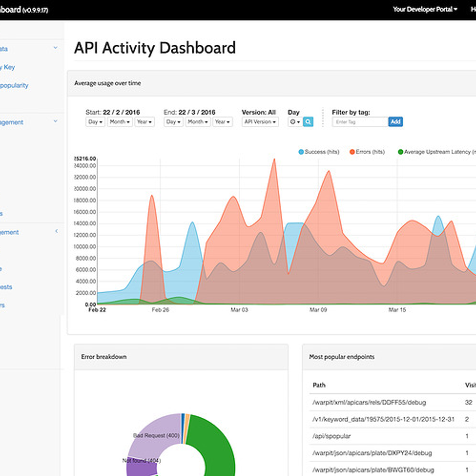
Task: Open the API Version dropdown
Action: [x=260, y=122]
